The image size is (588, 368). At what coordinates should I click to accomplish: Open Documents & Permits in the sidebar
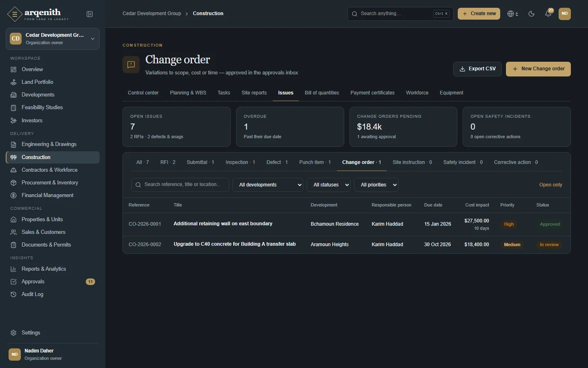[53, 245]
